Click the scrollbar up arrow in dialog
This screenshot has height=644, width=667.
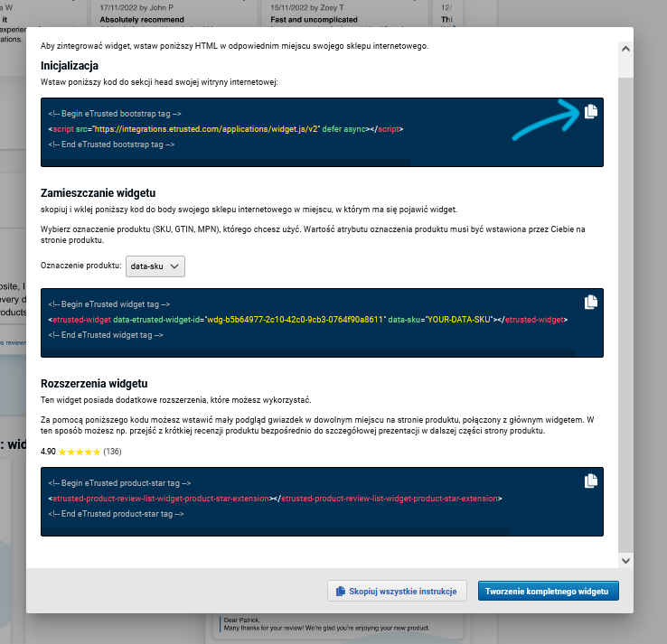click(x=625, y=49)
